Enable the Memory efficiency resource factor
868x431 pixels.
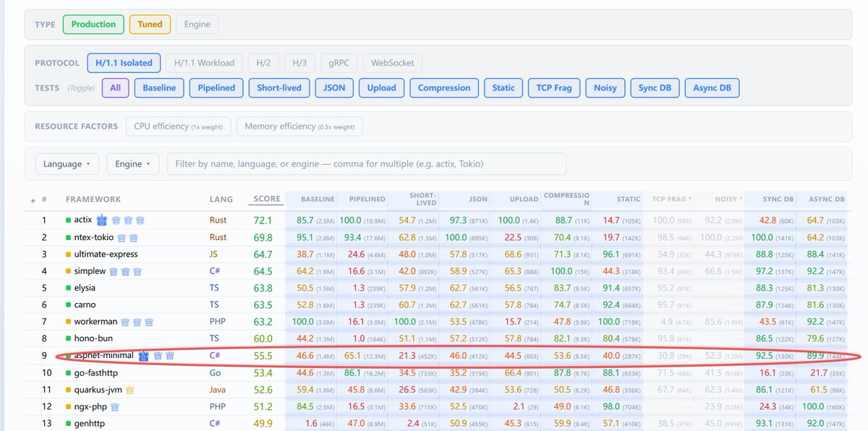299,126
